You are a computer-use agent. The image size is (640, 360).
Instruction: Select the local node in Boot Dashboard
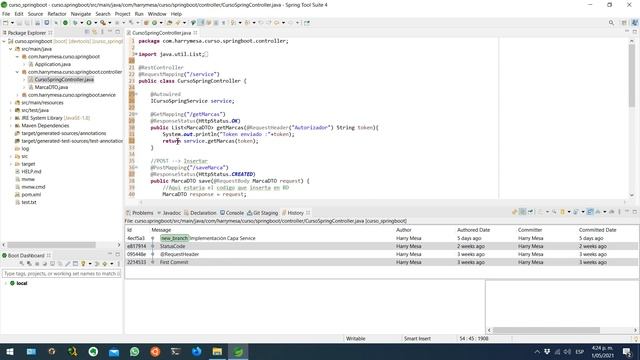[22, 283]
